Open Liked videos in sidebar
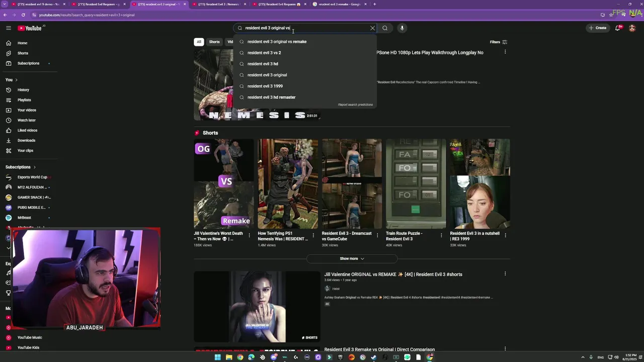The image size is (644, 362). (x=28, y=130)
